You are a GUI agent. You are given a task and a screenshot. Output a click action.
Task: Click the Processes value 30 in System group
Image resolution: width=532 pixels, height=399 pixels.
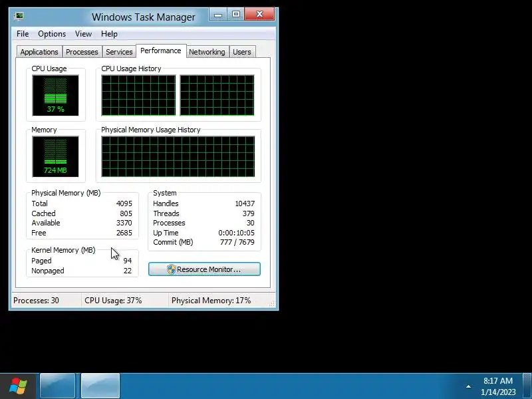pos(251,223)
